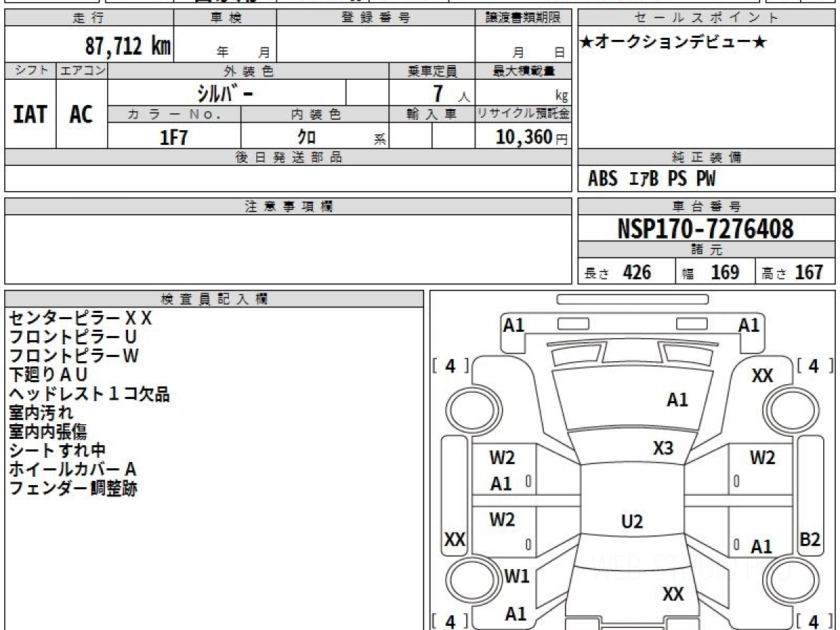Select the exterior color シルバー
This screenshot has width=840, height=630.
(226, 92)
